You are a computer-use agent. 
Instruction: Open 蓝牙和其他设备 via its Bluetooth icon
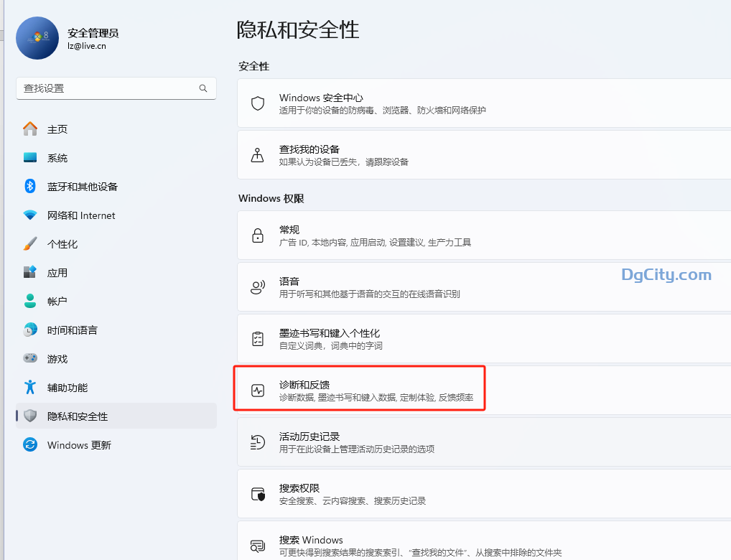pyautogui.click(x=29, y=186)
